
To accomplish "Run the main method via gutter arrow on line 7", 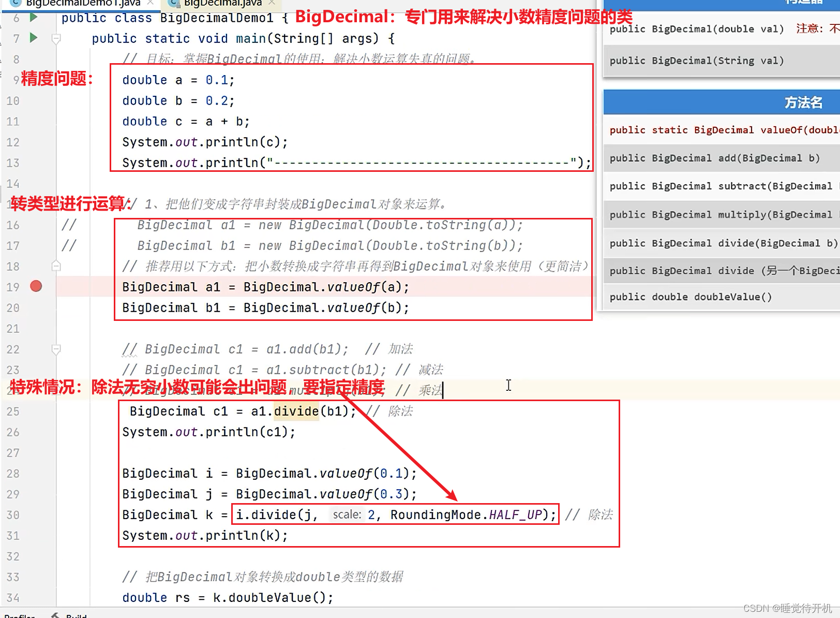I will pyautogui.click(x=34, y=38).
